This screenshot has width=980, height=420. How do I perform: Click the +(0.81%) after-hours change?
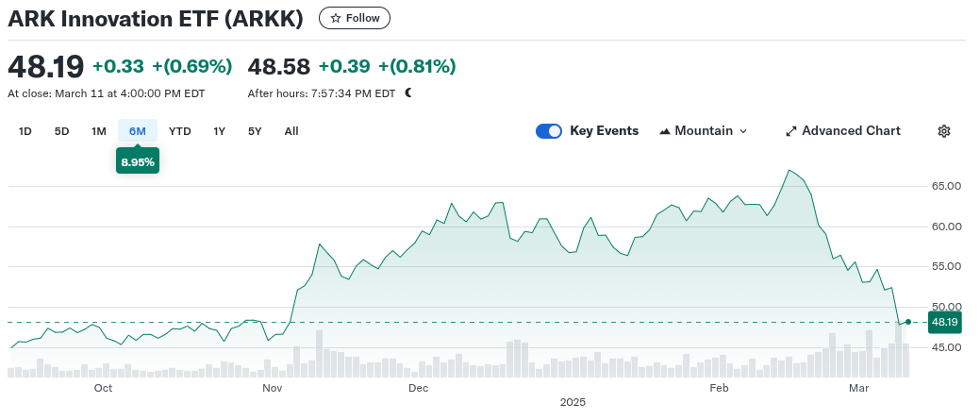[x=417, y=66]
